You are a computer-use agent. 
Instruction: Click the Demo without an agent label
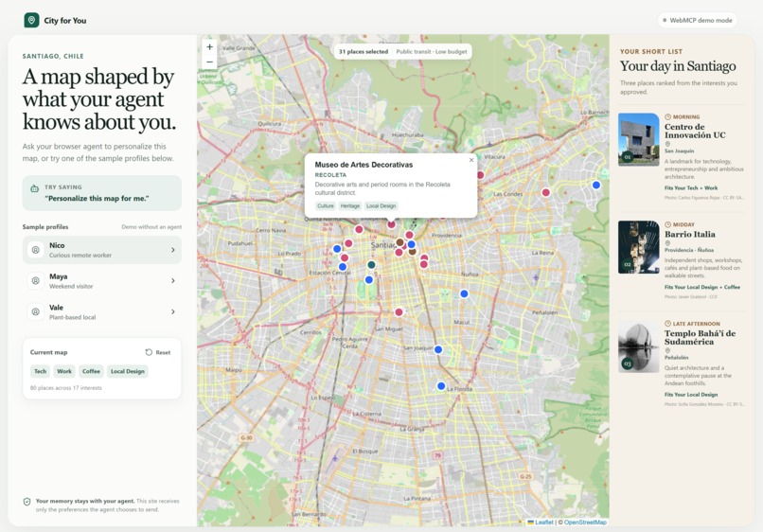coord(151,227)
